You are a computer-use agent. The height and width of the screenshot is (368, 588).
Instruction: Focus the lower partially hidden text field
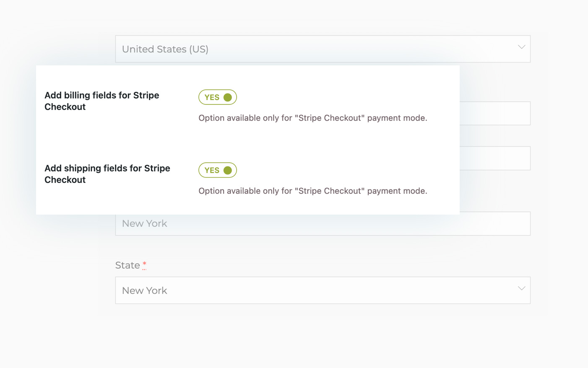point(495,158)
